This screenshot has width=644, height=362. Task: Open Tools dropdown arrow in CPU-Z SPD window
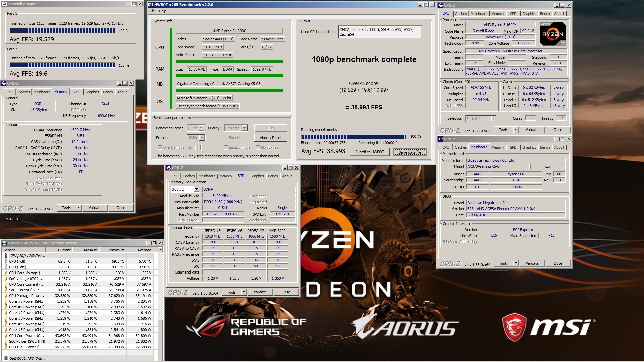point(244,292)
